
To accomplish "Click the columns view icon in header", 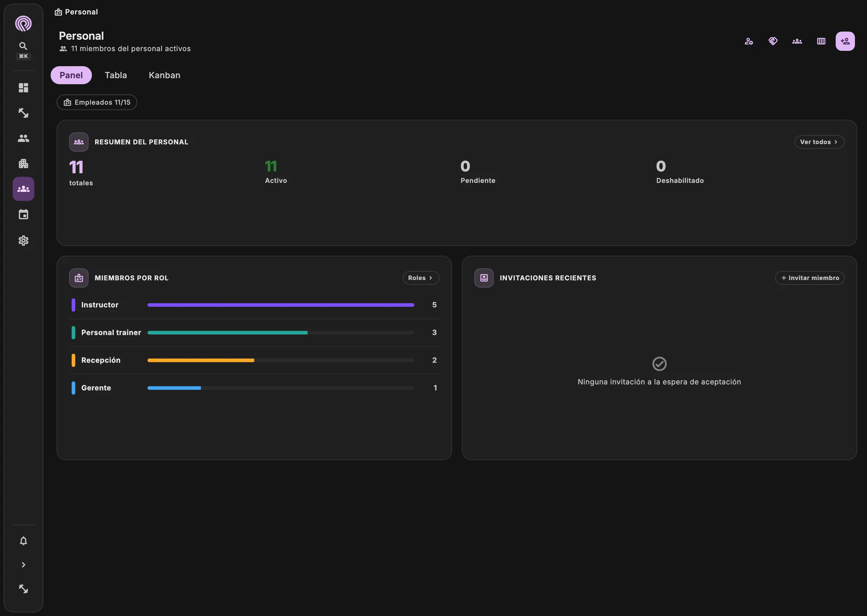I will (x=821, y=41).
